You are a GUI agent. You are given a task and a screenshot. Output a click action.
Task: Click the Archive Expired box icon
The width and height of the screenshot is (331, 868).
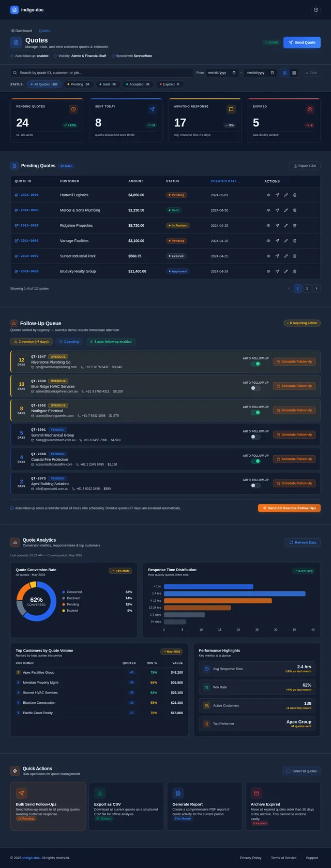(255, 793)
